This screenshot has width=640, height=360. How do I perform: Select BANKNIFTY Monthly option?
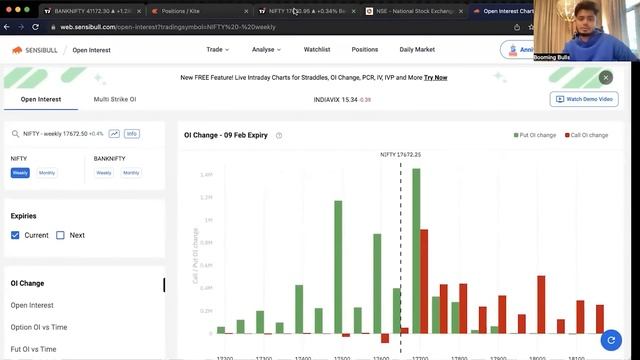131,173
